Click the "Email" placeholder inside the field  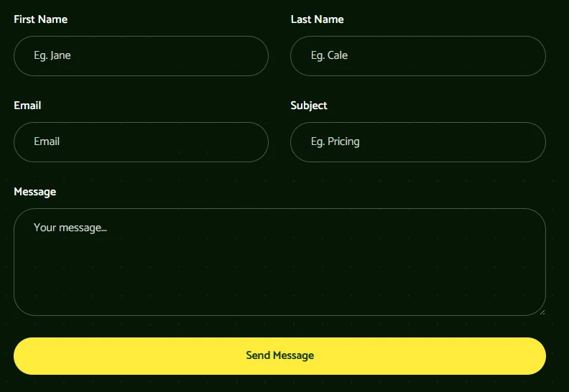click(47, 141)
